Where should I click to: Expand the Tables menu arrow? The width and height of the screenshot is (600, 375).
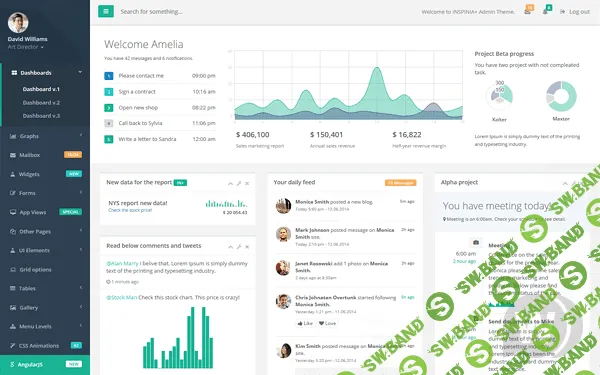[x=81, y=287]
